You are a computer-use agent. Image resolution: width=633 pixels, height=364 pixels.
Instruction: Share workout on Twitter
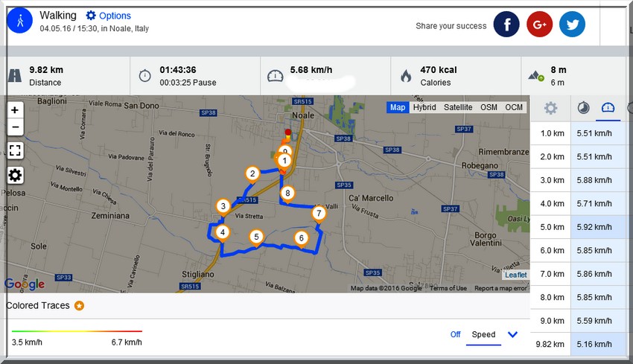(x=572, y=25)
